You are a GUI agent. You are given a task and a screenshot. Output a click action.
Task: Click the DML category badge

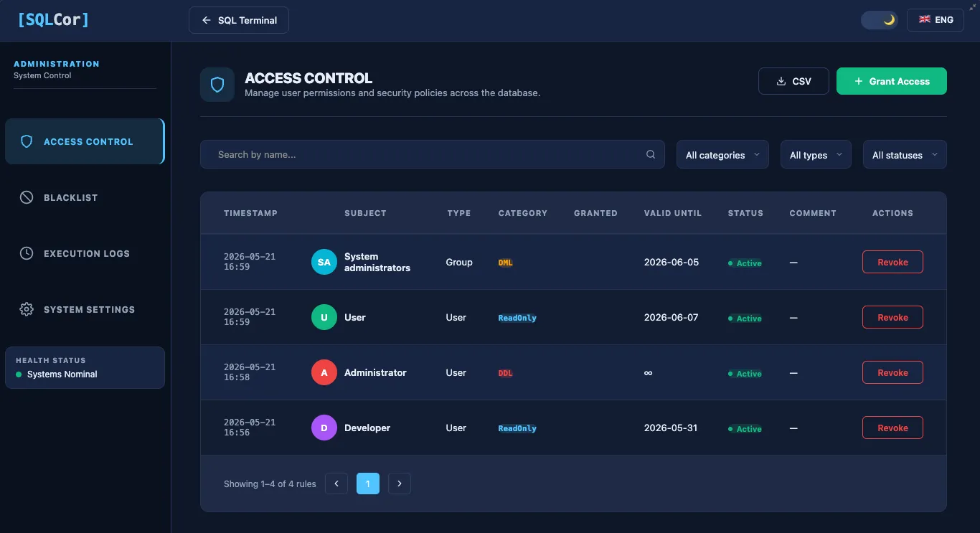(506, 263)
